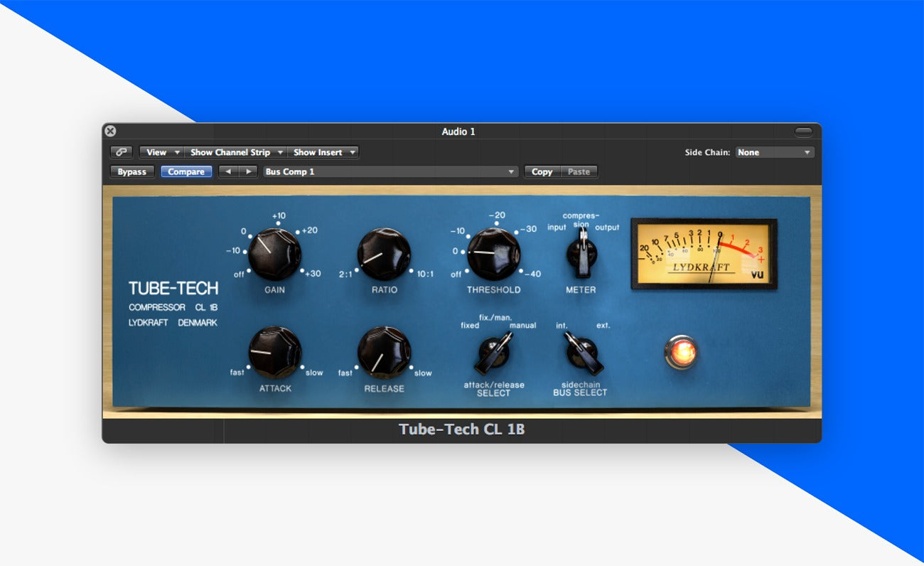This screenshot has height=566, width=924.
Task: Flip the sidechain BUS SELECT switch
Action: click(583, 353)
